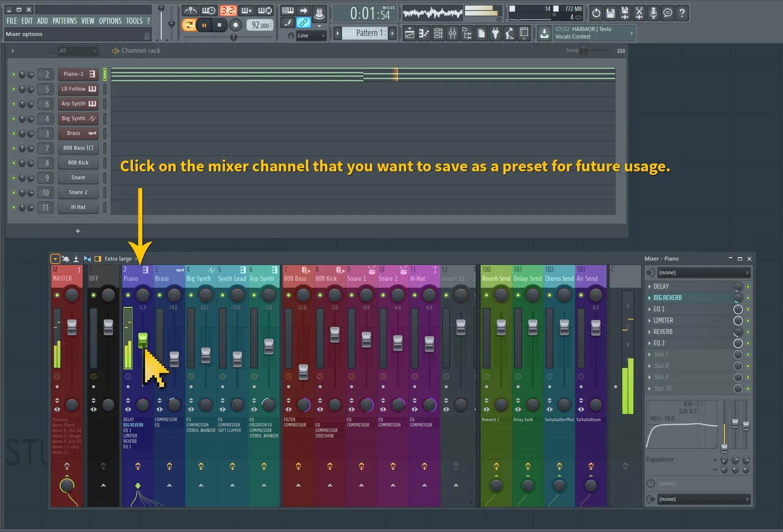This screenshot has width=783, height=532.
Task: Stop playback in transport
Action: [219, 25]
